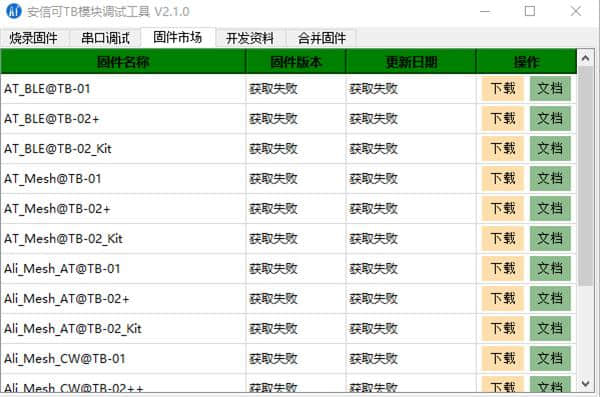
Task: Select the Ali_Mesh_AT@TB-02_Kit row name
Action: [73, 328]
